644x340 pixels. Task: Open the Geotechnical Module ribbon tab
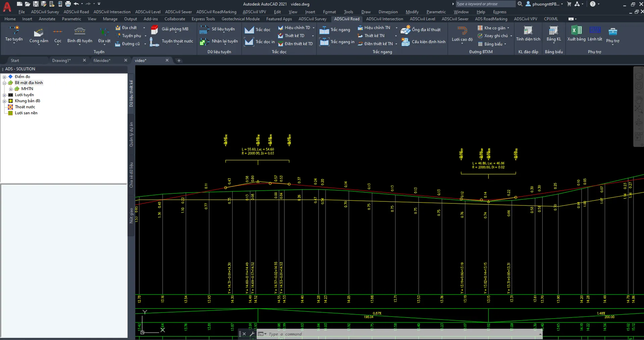[x=240, y=19]
